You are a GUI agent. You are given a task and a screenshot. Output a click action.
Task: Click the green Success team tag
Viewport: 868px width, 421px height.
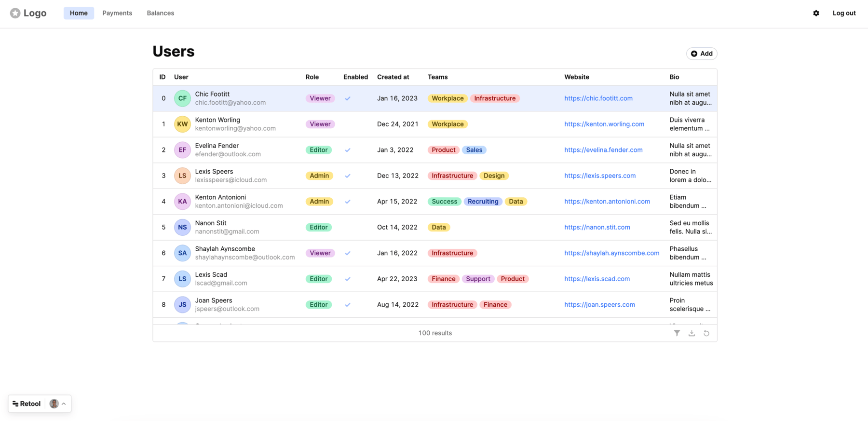(x=444, y=202)
